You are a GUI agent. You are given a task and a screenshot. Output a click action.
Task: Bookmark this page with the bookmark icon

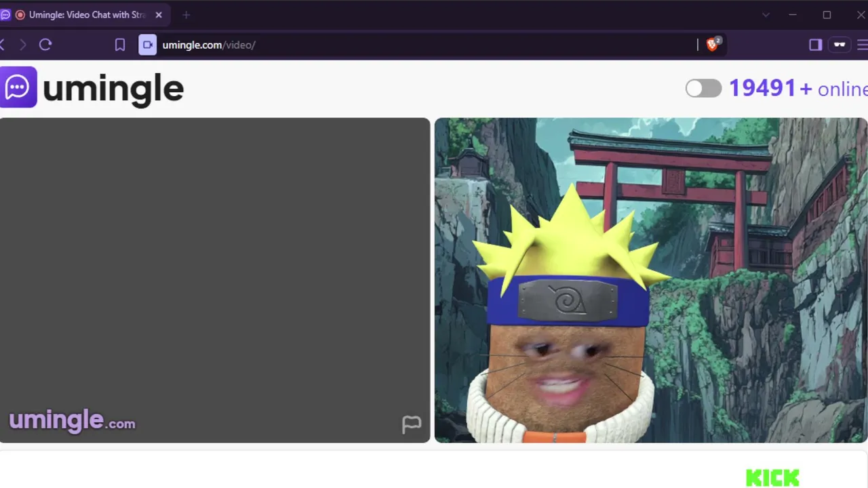click(120, 45)
